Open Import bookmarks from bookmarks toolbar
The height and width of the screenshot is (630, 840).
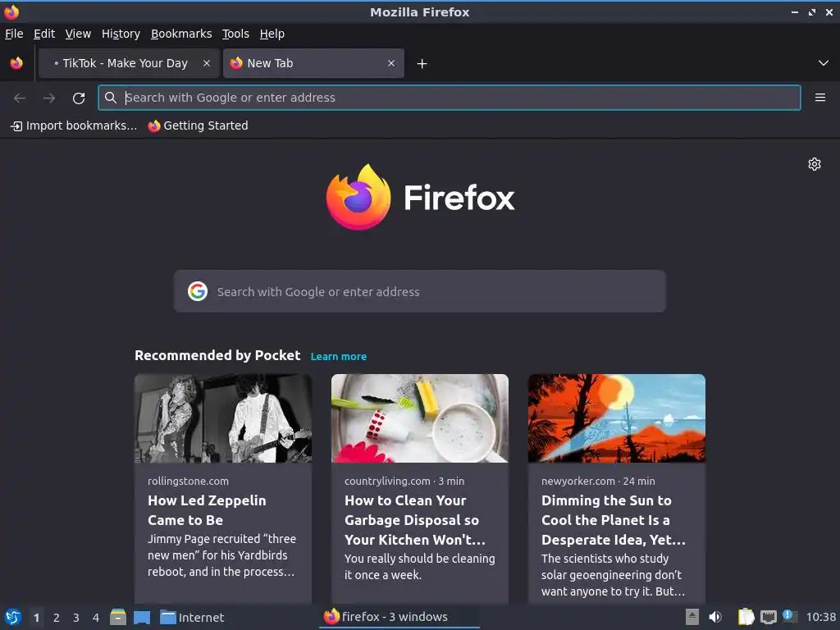point(74,126)
